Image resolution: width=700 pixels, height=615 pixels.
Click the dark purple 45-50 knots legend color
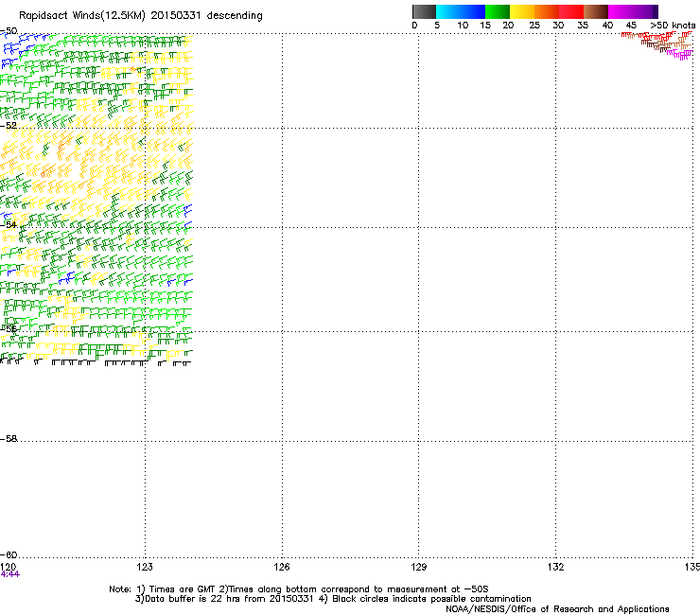[x=645, y=11]
